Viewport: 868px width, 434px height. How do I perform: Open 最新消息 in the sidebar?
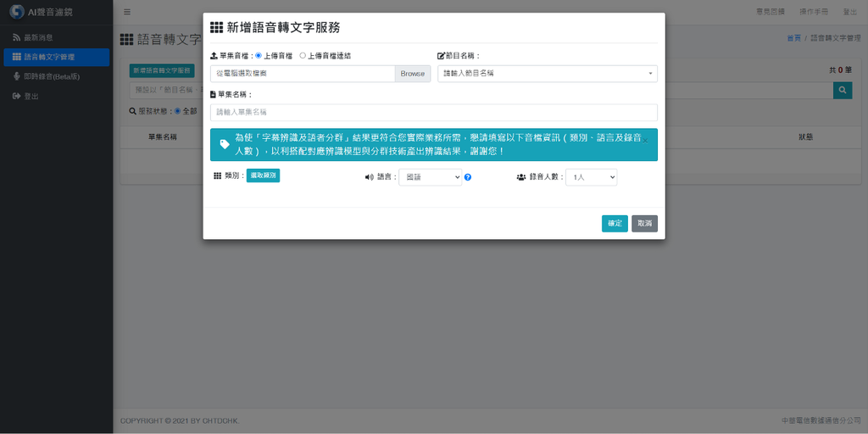[x=57, y=37]
